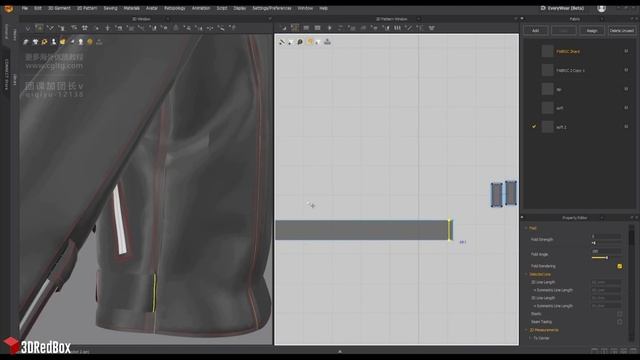Click the dark round display icon in 2D view
Viewport: 640px width, 360px height.
point(300,42)
